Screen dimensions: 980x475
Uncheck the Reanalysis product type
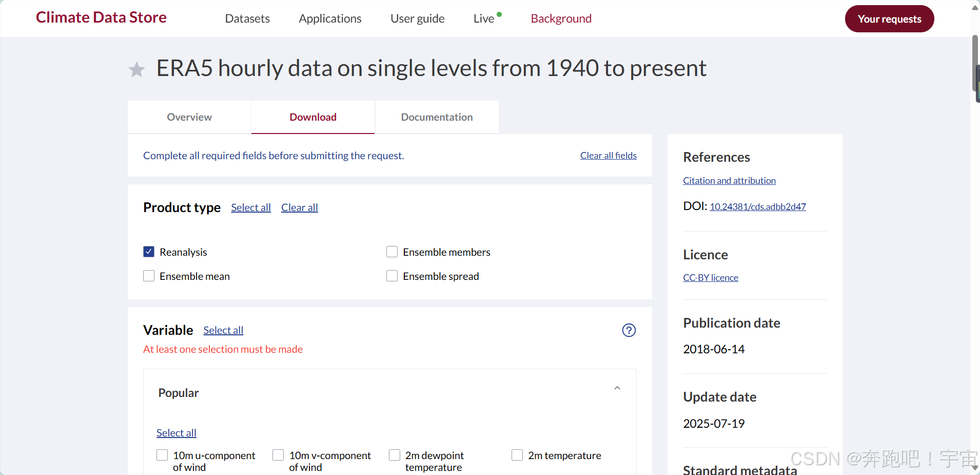[148, 251]
